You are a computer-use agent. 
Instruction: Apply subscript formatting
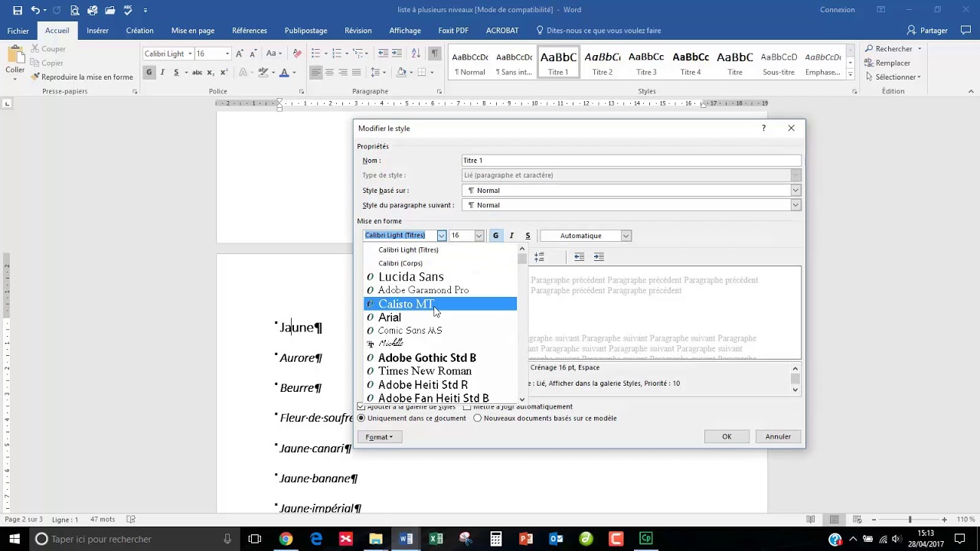coord(211,73)
